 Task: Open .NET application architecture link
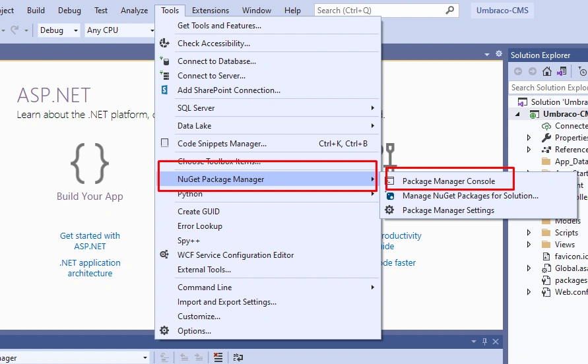[90, 268]
